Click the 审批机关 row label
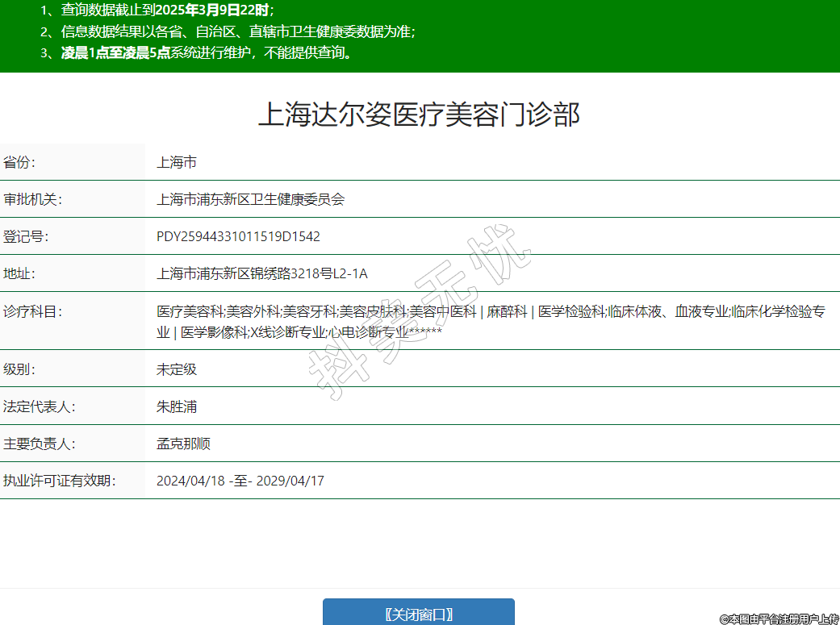Viewport: 840px width, 625px height. tap(32, 199)
